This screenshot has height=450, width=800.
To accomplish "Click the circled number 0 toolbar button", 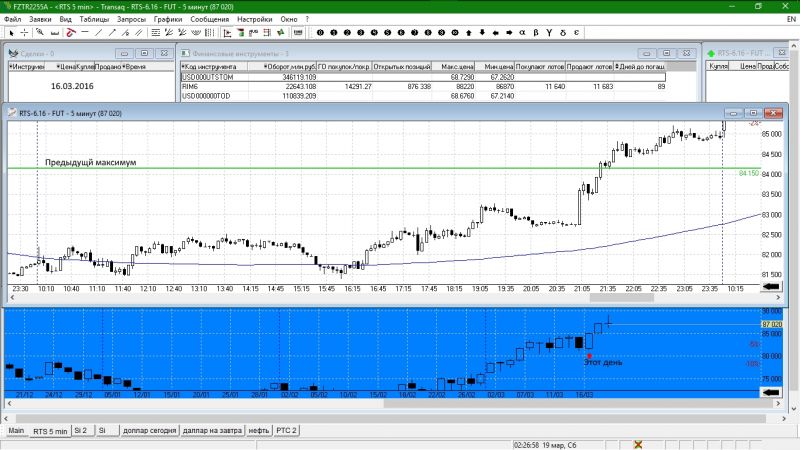I will pos(320,33).
